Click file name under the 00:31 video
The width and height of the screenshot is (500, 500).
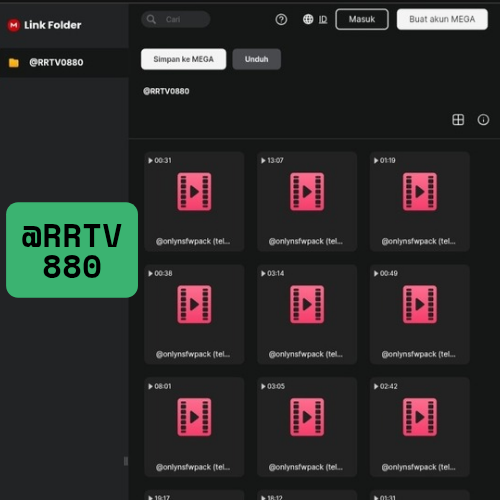point(193,241)
